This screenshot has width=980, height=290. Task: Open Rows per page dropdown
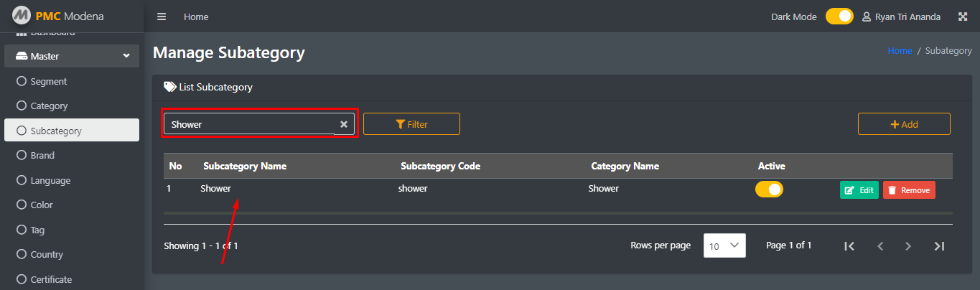tap(724, 245)
